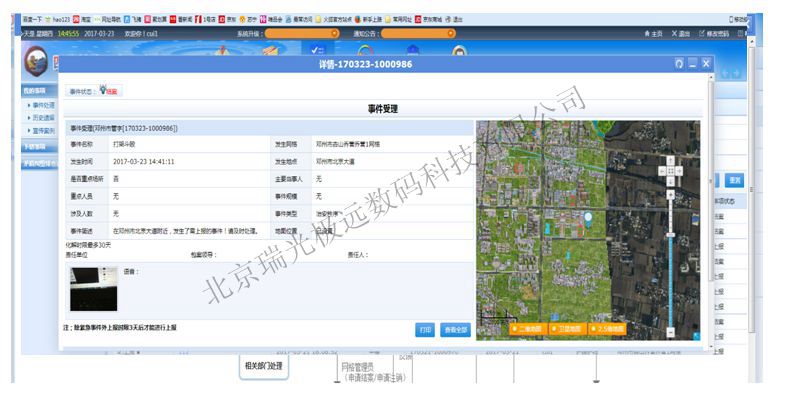
Task: Open the 系统升级 orange dropdown
Action: pyautogui.click(x=302, y=33)
